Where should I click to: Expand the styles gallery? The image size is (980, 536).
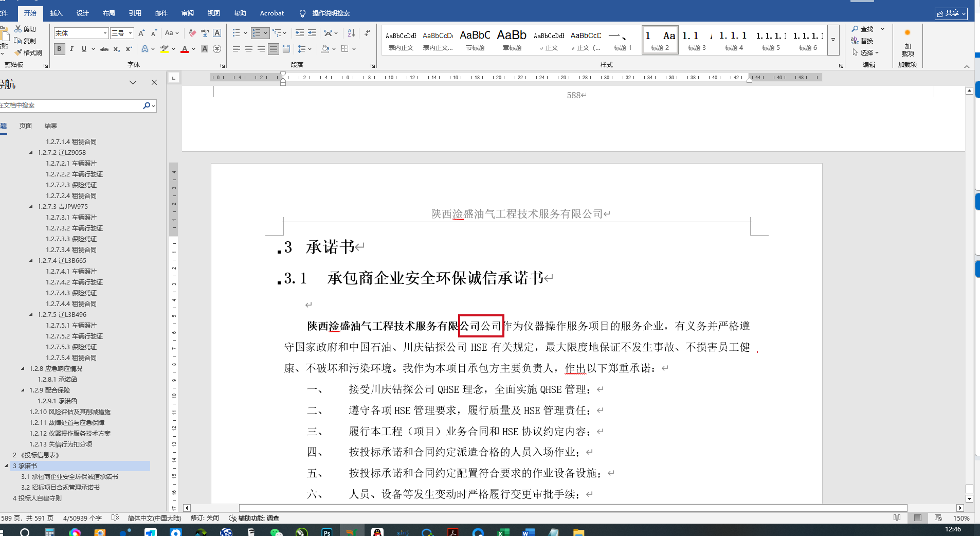coord(833,40)
